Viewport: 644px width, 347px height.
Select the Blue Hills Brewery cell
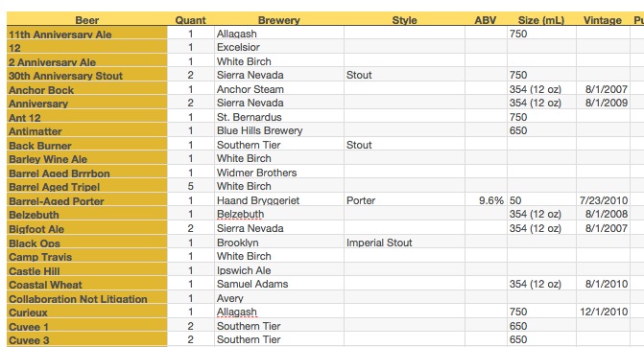click(x=279, y=130)
